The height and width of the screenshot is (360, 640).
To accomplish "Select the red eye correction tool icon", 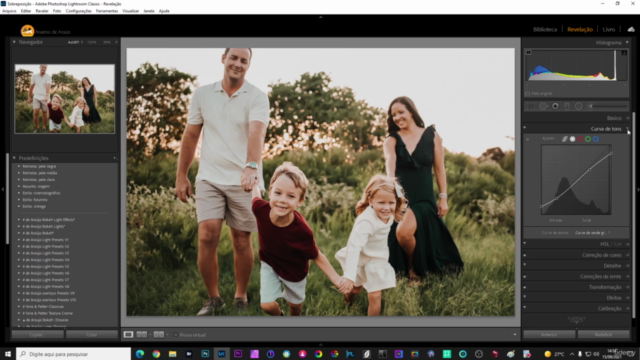I will [555, 106].
